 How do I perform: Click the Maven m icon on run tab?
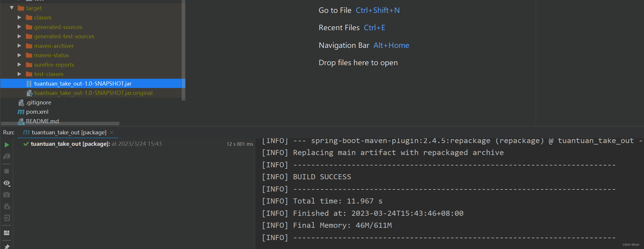(x=26, y=132)
